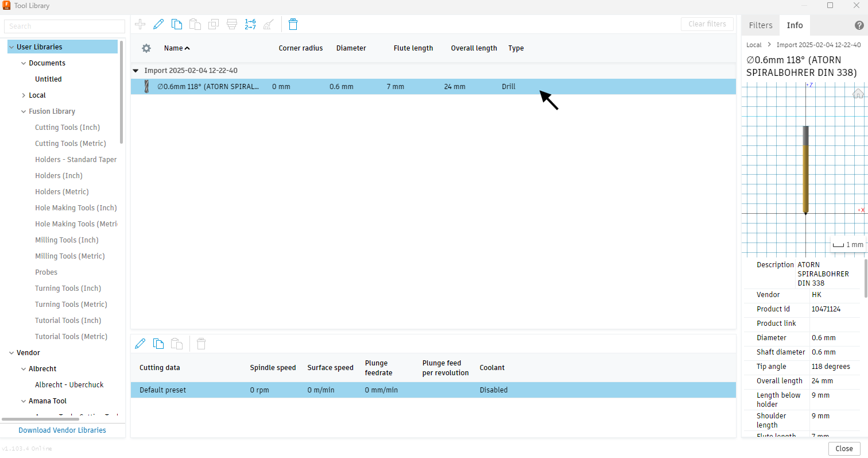Viewport: 868px width, 458px height.
Task: Click the Close button
Action: coord(844,449)
